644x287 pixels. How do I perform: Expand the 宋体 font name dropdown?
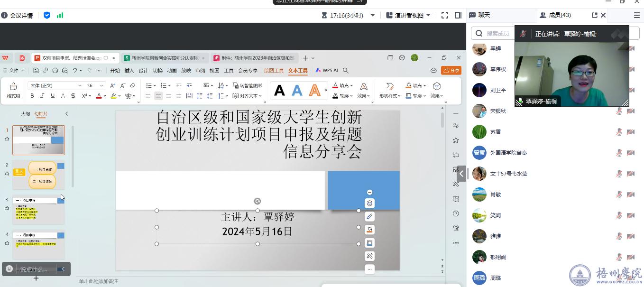pyautogui.click(x=80, y=86)
